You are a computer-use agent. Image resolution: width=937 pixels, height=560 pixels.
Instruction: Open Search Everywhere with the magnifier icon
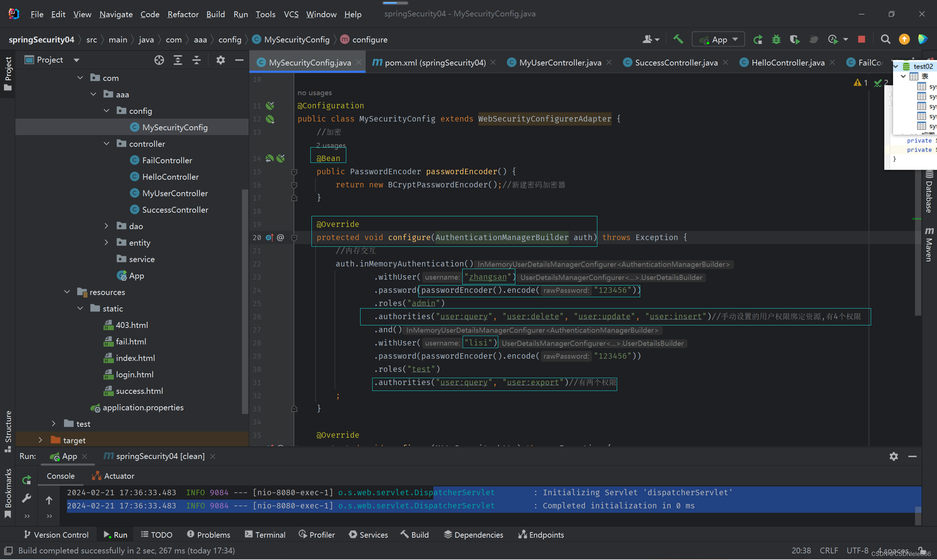pos(886,39)
